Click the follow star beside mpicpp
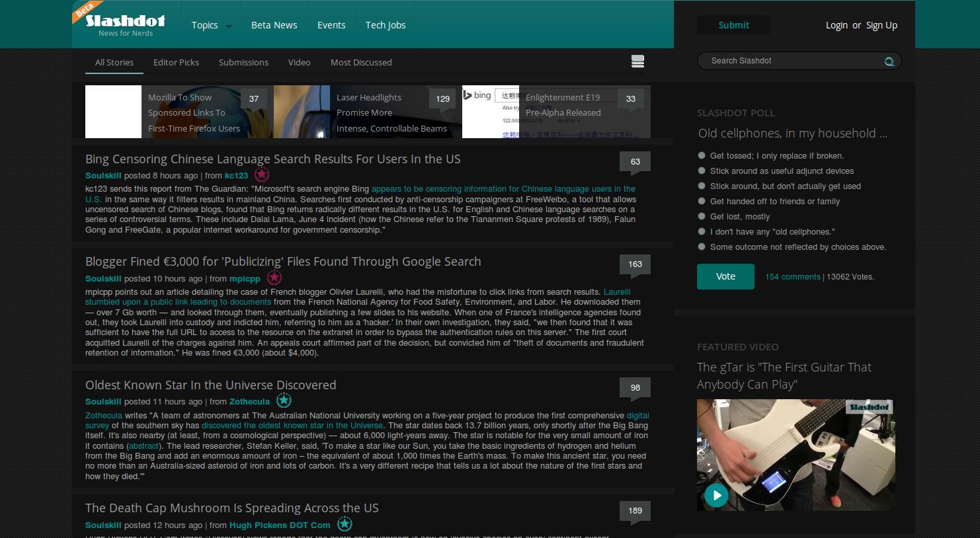This screenshot has width=980, height=538. pos(274,278)
